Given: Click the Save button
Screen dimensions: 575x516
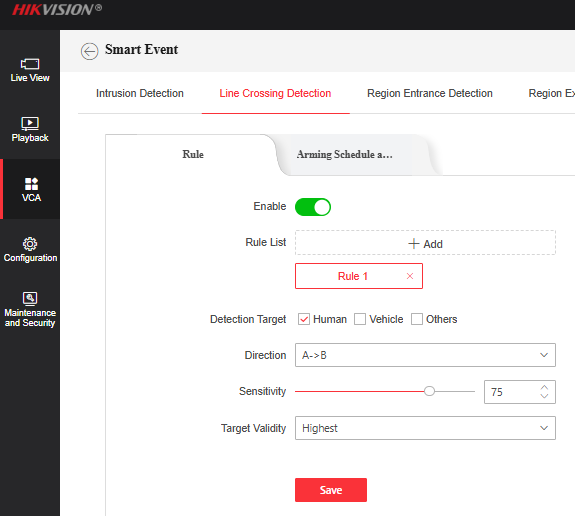Looking at the screenshot, I should pyautogui.click(x=331, y=490).
